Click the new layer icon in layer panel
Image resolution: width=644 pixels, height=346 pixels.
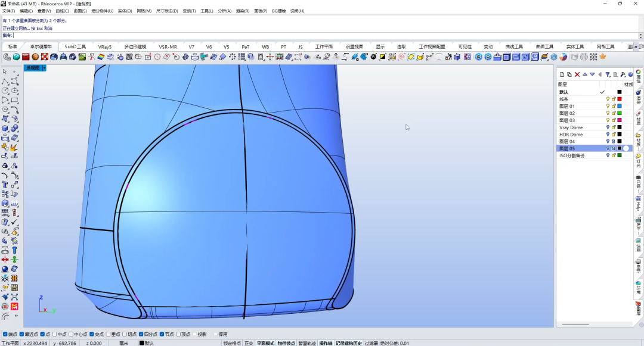(562, 74)
